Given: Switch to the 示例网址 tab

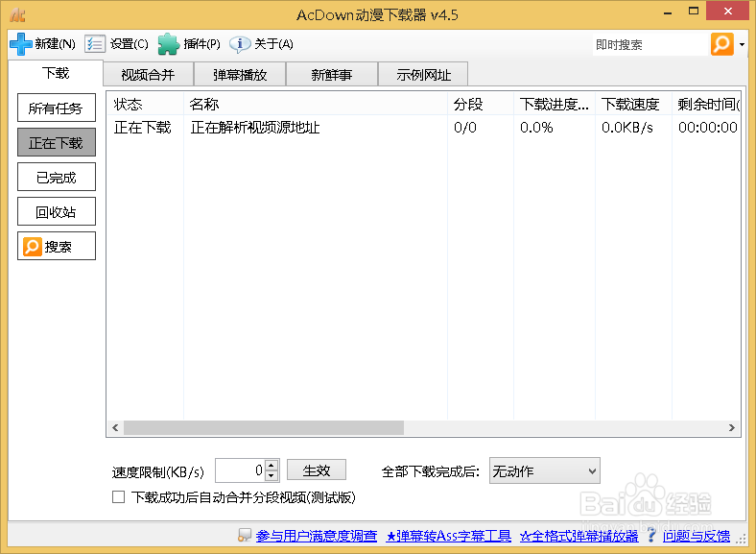Looking at the screenshot, I should tap(423, 74).
